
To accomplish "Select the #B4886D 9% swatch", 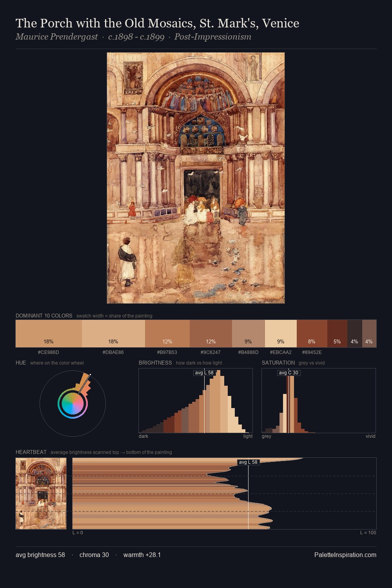I will point(249,334).
